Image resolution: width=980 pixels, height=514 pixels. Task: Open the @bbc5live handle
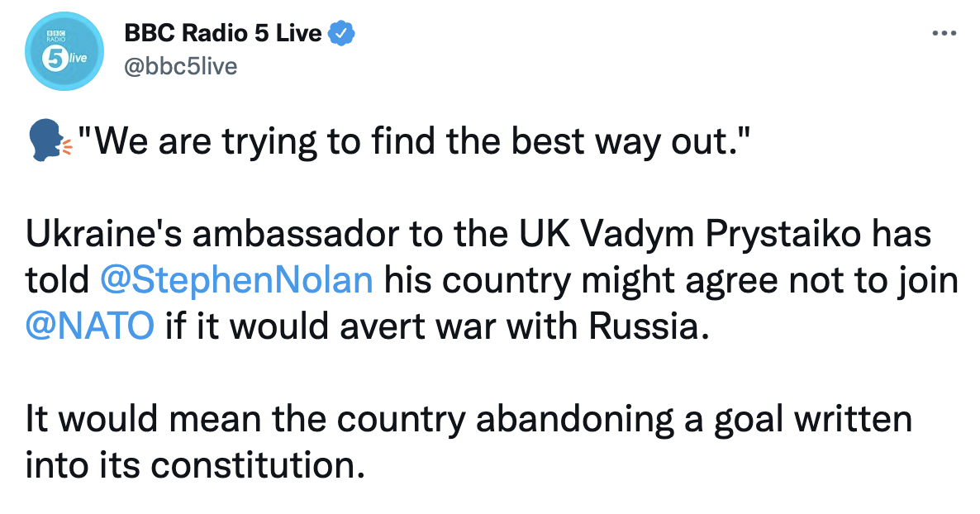click(180, 65)
